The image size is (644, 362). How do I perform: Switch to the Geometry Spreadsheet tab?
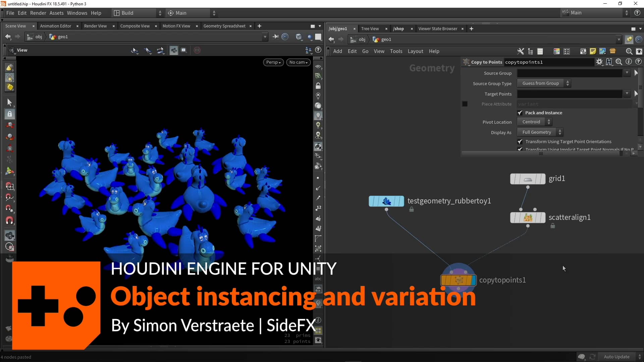pyautogui.click(x=224, y=26)
